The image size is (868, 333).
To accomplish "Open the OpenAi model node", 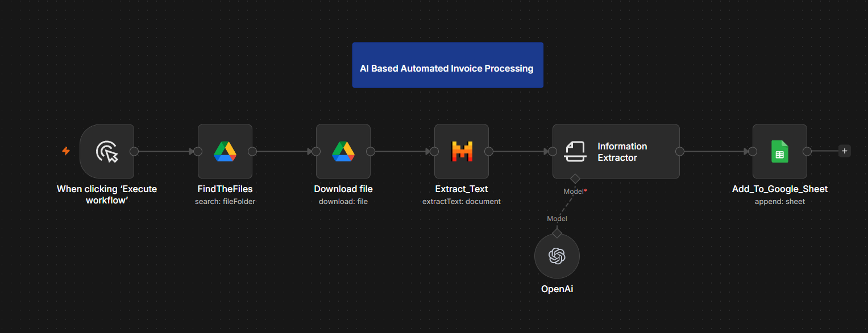I will pos(557,256).
